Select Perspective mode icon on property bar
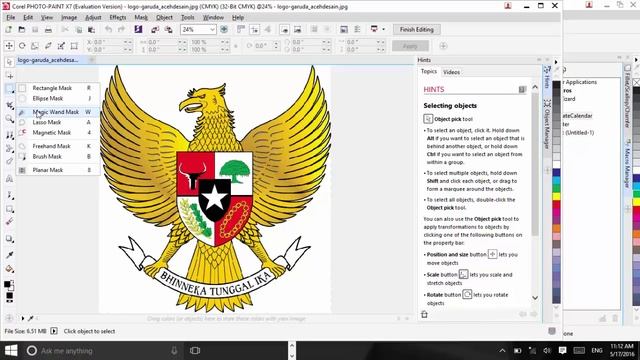This screenshot has height=360, width=640. tap(74, 46)
